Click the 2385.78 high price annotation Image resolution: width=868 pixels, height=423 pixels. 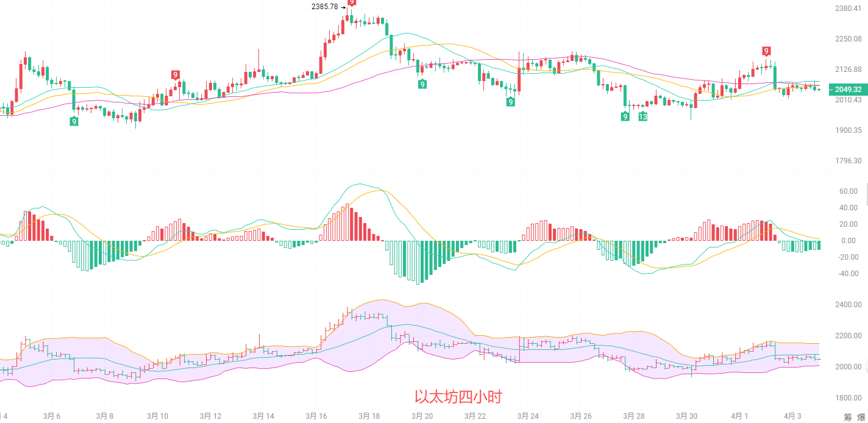pyautogui.click(x=324, y=7)
